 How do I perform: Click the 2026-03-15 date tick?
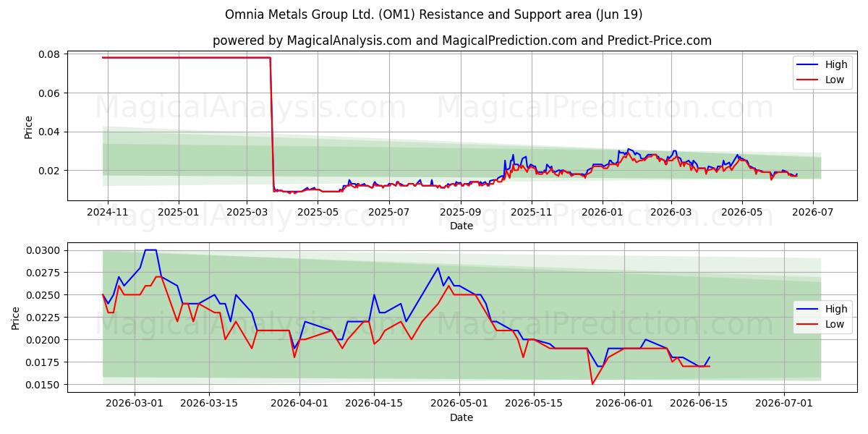[209, 404]
